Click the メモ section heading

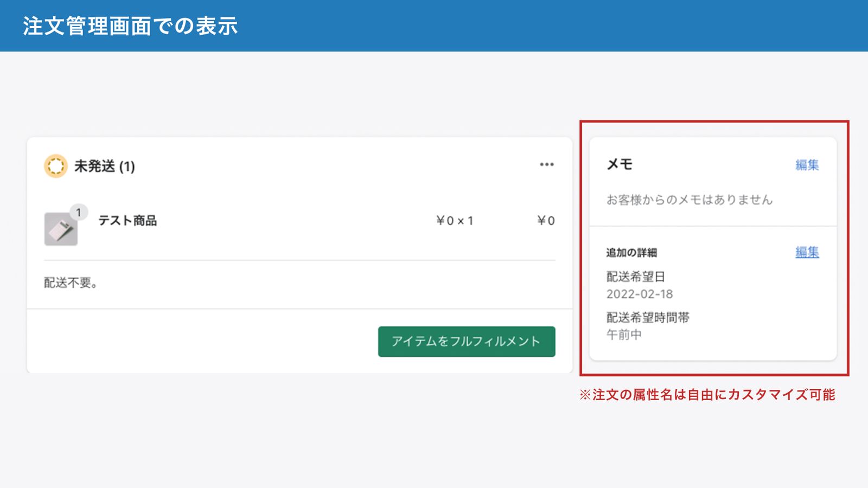coord(620,164)
